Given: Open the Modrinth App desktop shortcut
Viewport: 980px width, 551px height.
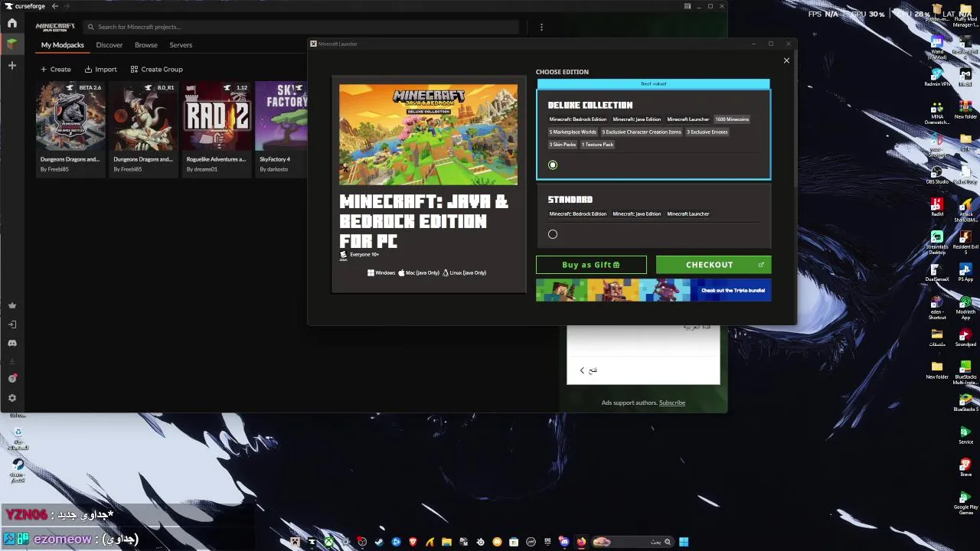Looking at the screenshot, I should pyautogui.click(x=965, y=306).
